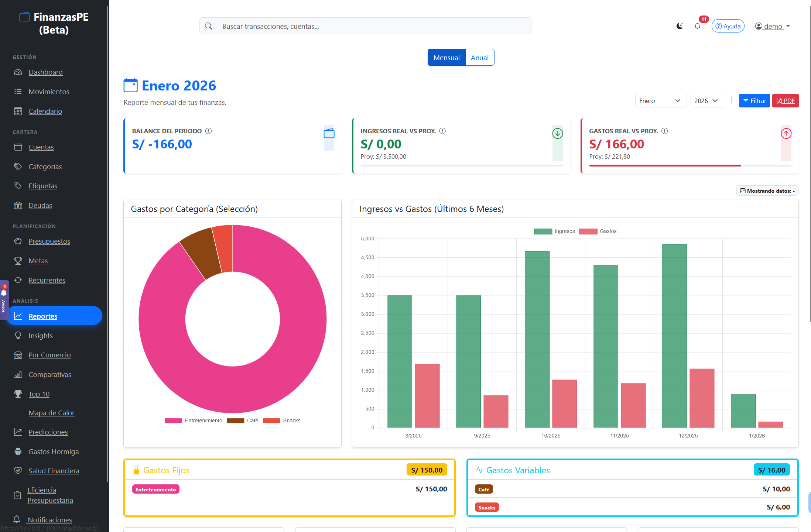This screenshot has height=532, width=811.
Task: Open the Insights lightbulb icon
Action: tap(18, 336)
